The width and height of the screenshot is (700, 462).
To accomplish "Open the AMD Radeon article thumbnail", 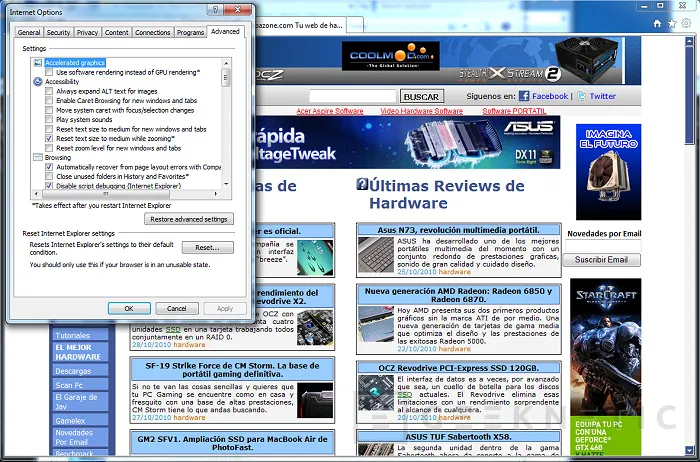I will click(x=376, y=324).
